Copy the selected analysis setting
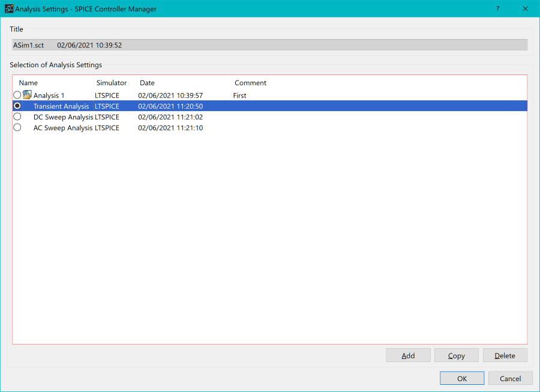 pyautogui.click(x=456, y=355)
